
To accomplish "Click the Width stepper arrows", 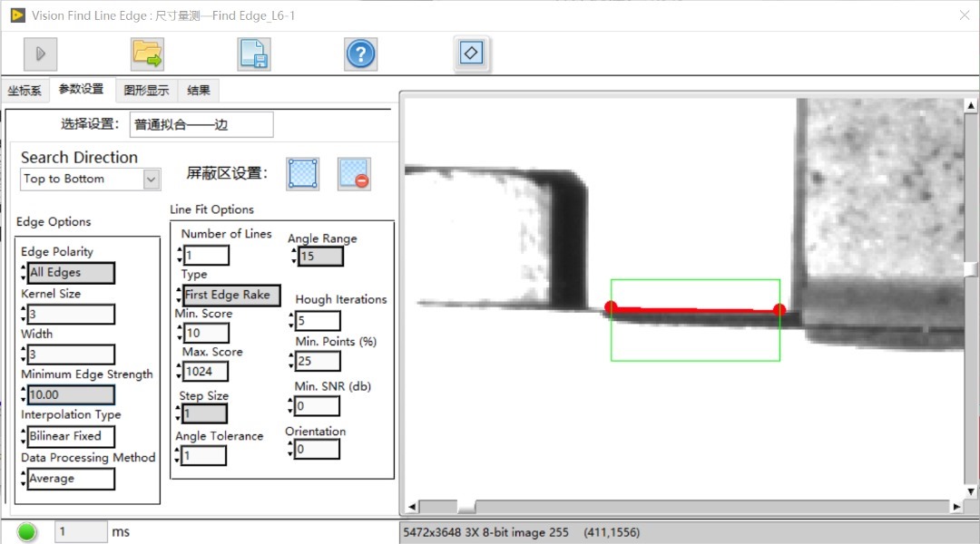I will (24, 355).
